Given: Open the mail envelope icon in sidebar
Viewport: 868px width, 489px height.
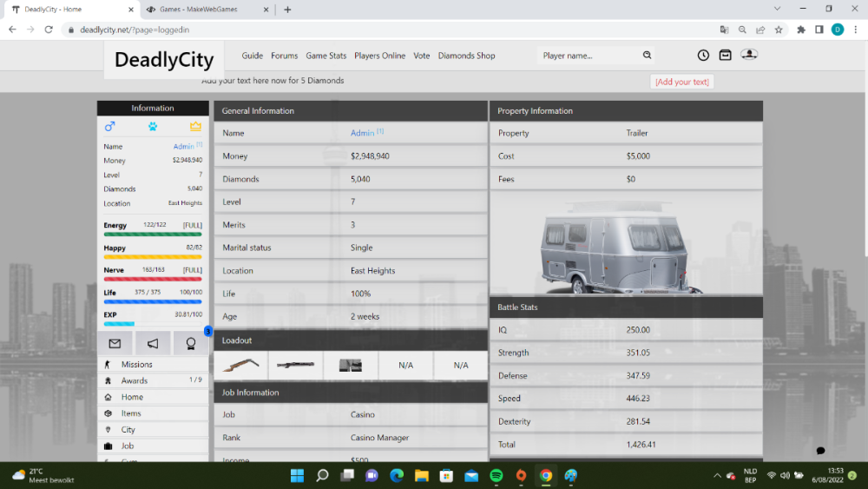Looking at the screenshot, I should coord(115,343).
